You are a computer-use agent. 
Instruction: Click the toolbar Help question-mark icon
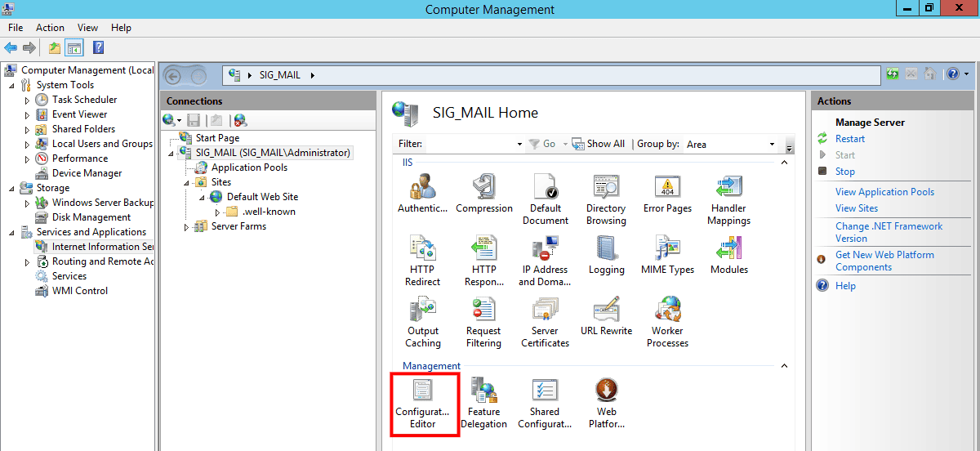(x=98, y=47)
